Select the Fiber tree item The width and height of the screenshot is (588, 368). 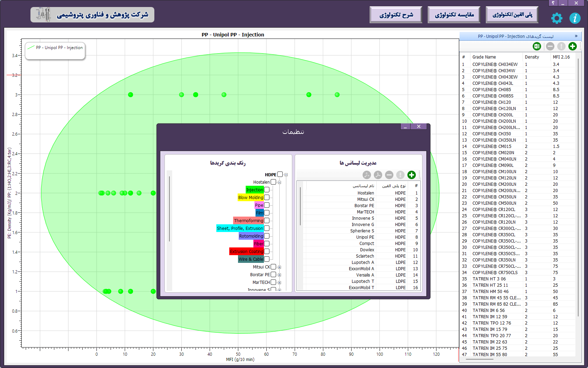[259, 244]
